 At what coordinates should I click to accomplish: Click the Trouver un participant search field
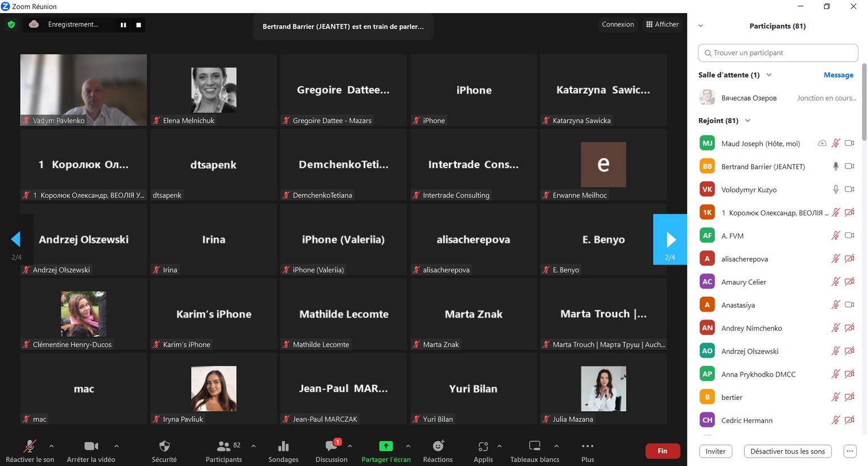[778, 53]
